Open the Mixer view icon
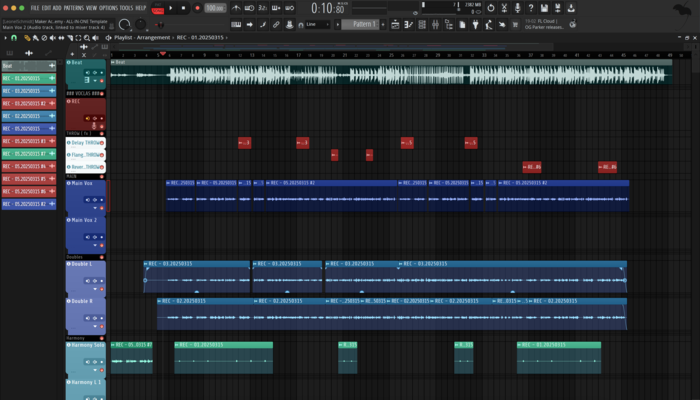700x400 pixels. (x=435, y=25)
